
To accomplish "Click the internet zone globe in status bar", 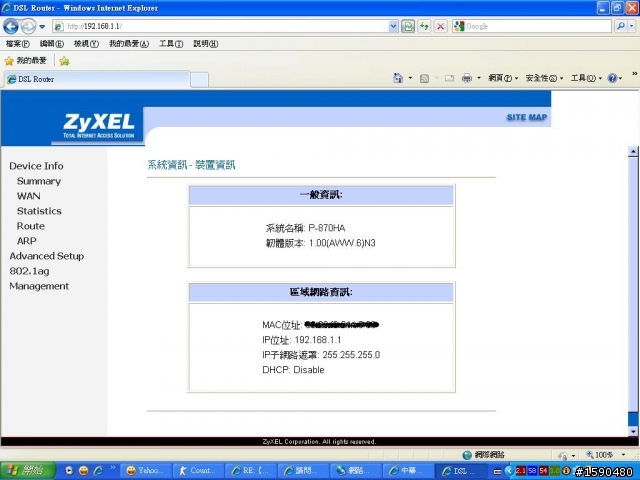I will pos(467,455).
